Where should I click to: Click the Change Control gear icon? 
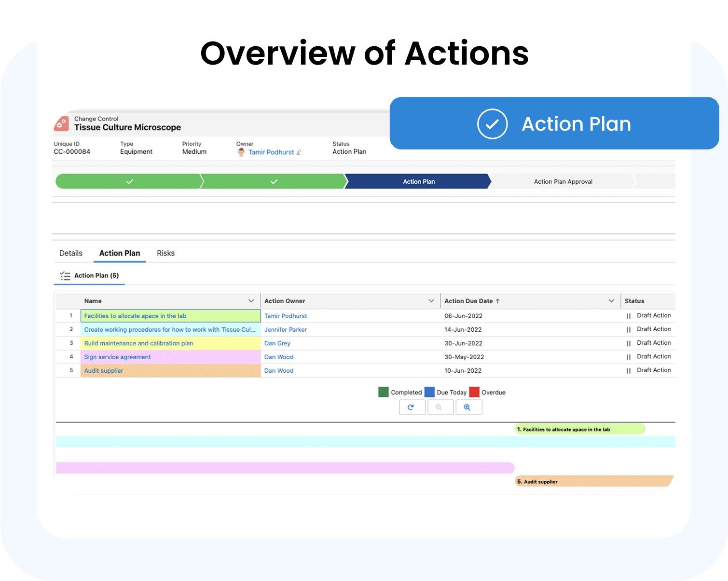tap(61, 124)
